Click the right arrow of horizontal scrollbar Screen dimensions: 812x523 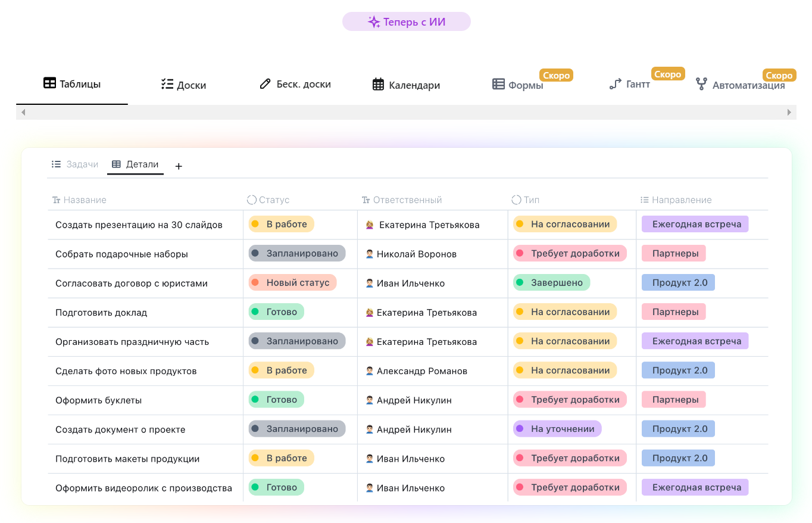[789, 112]
